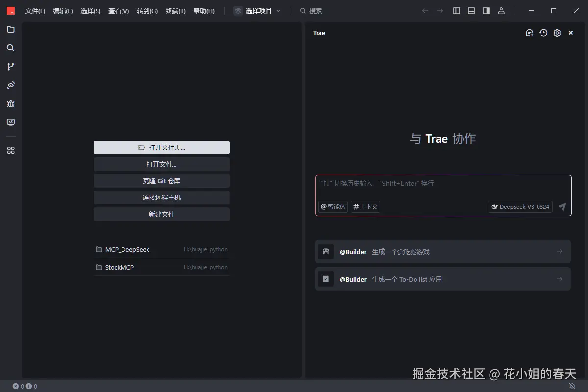
Task: Click the #上下文 context button
Action: (x=366, y=207)
